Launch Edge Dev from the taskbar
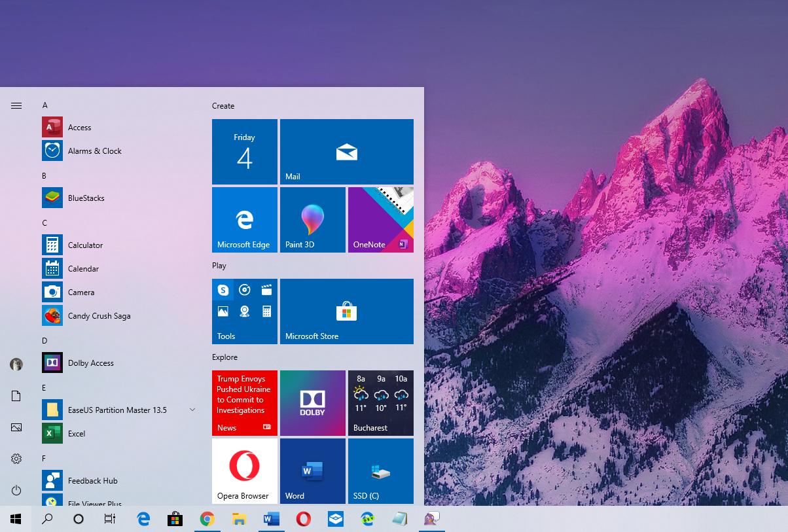 coord(367,519)
